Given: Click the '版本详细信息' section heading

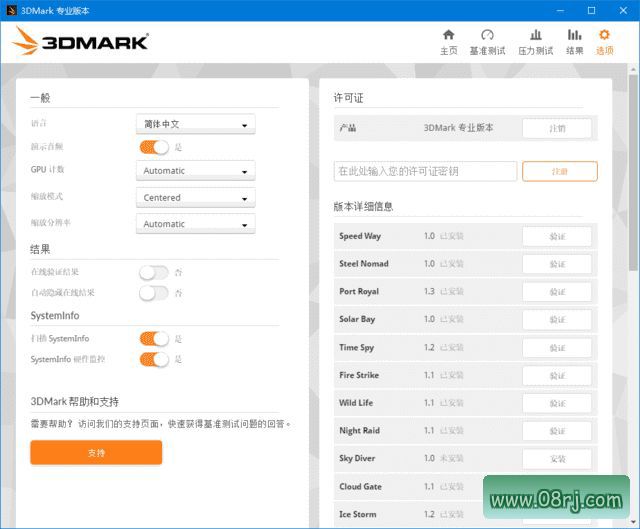Looking at the screenshot, I should tap(363, 207).
